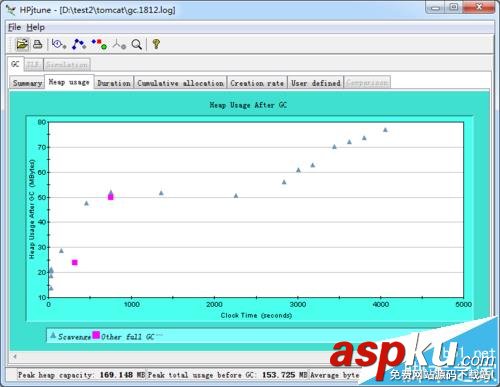Click the magenta full GC point near 50 MB
This screenshot has width=500, height=387.
111,197
